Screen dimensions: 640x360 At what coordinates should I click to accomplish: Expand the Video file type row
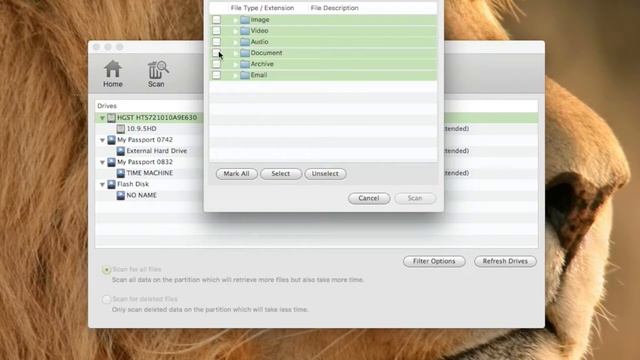pos(235,31)
